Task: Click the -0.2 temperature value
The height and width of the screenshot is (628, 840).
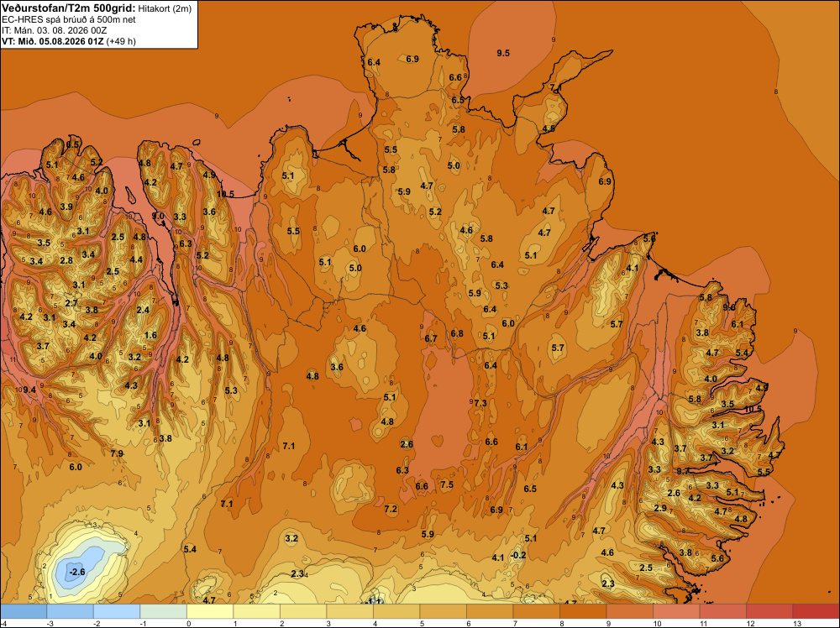Action: 518,555
